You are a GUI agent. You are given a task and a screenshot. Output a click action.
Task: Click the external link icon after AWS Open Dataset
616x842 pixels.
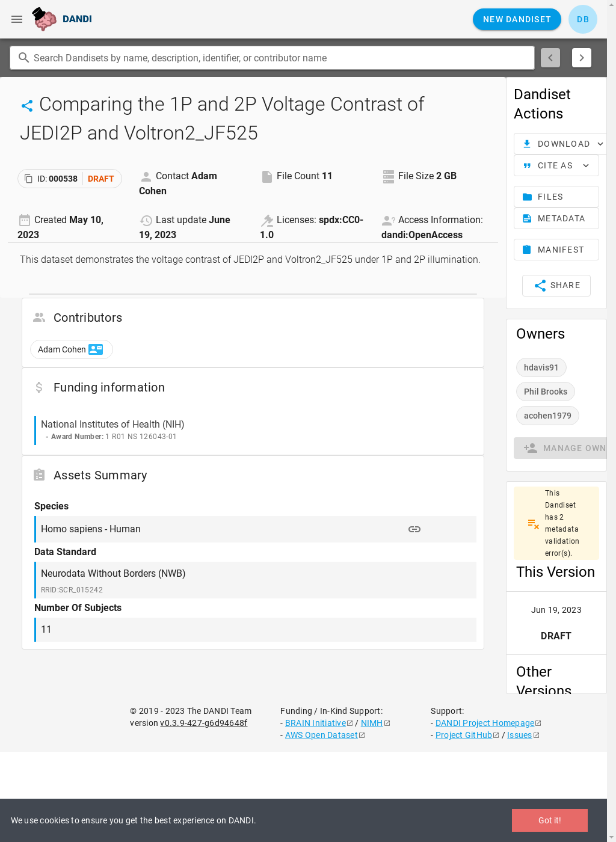pos(362,736)
